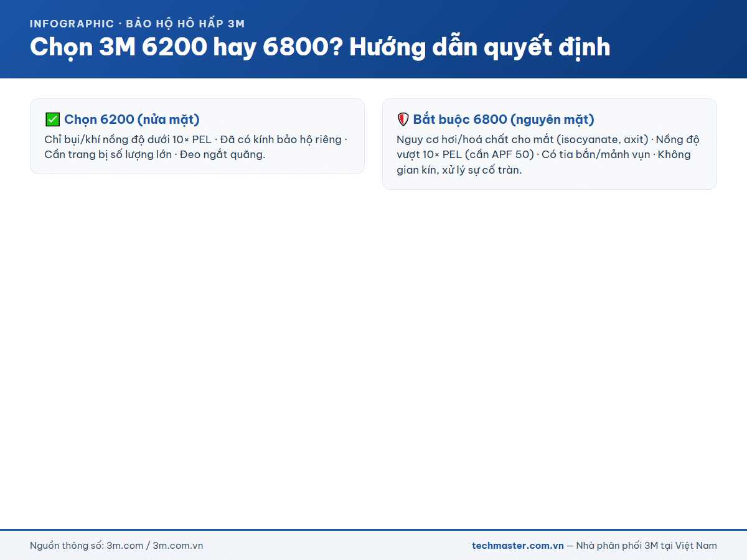The image size is (747, 560).
Task: Open the techmaster.com.vn link in footer
Action: coord(518,546)
